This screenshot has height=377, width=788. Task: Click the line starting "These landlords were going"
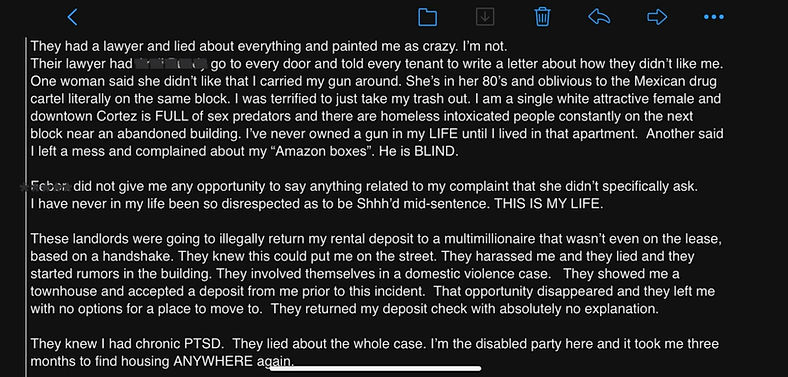[x=376, y=239]
